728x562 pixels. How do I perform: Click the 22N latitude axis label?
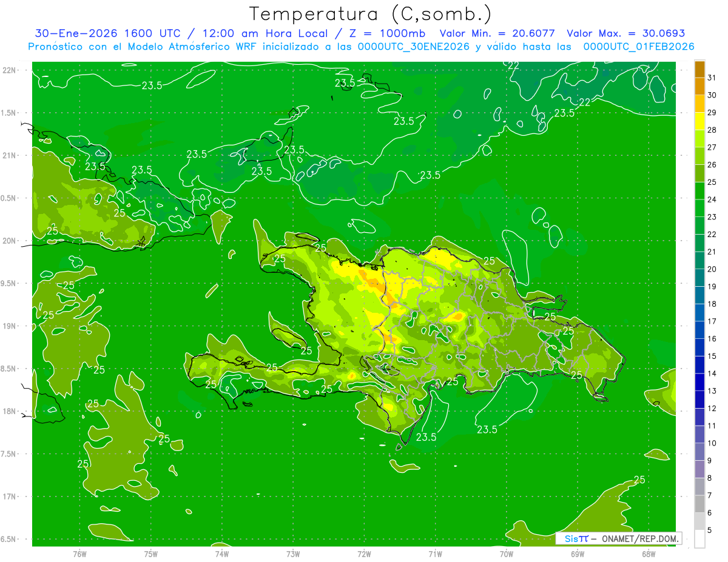(10, 70)
